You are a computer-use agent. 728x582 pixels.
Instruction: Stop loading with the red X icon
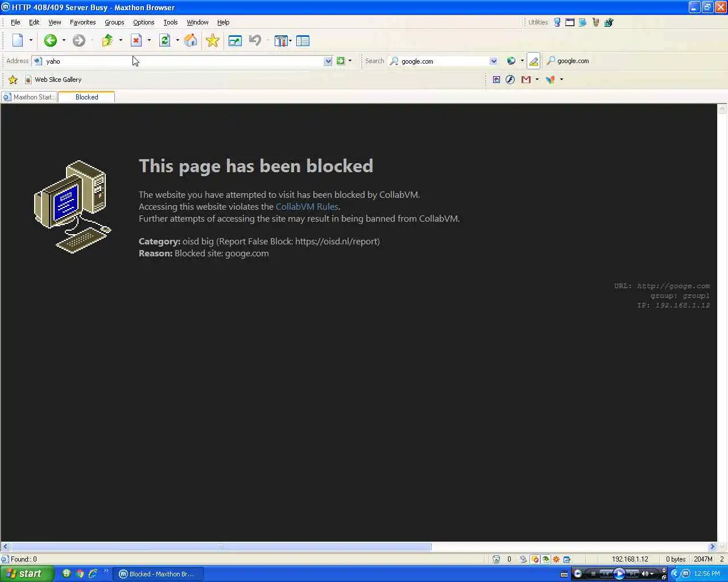[x=136, y=40]
